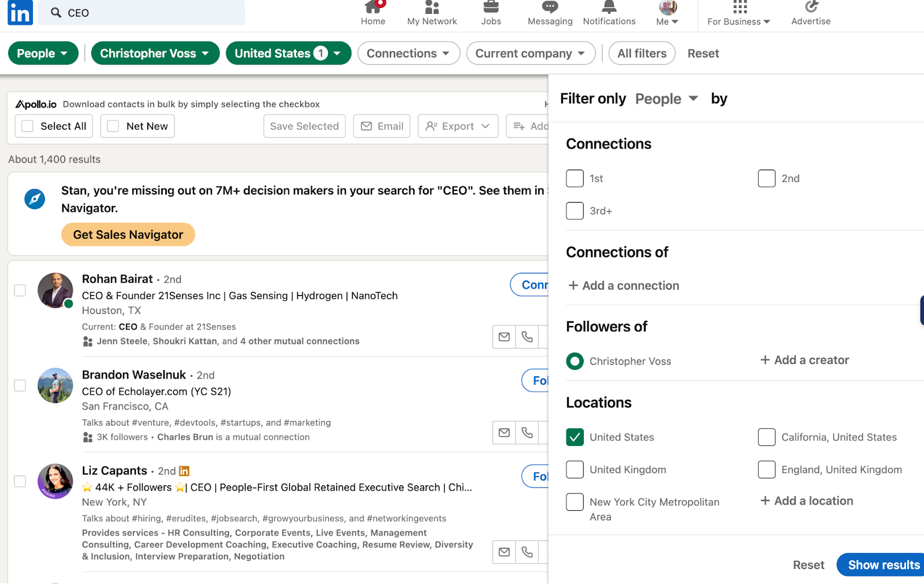Open the Export dropdown

[458, 126]
